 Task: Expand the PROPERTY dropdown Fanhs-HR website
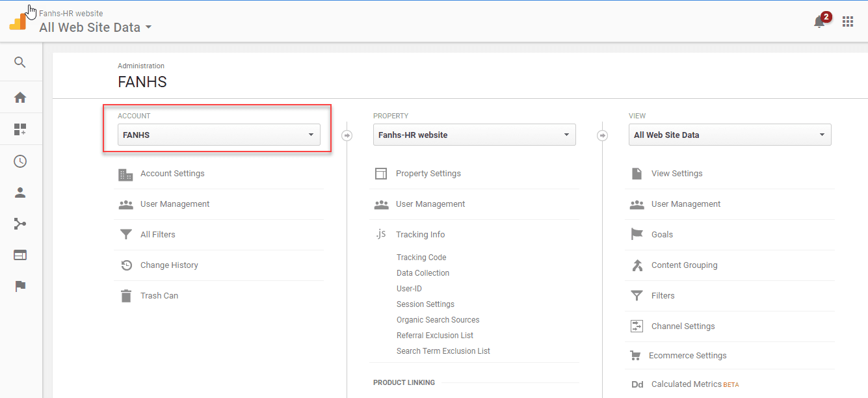tap(474, 135)
